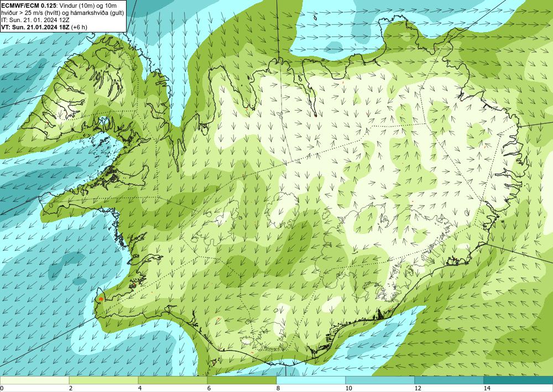This screenshot has width=553, height=392.
Task: Click the 0-2 m/s palest legend swatch
Action: [x=34, y=380]
